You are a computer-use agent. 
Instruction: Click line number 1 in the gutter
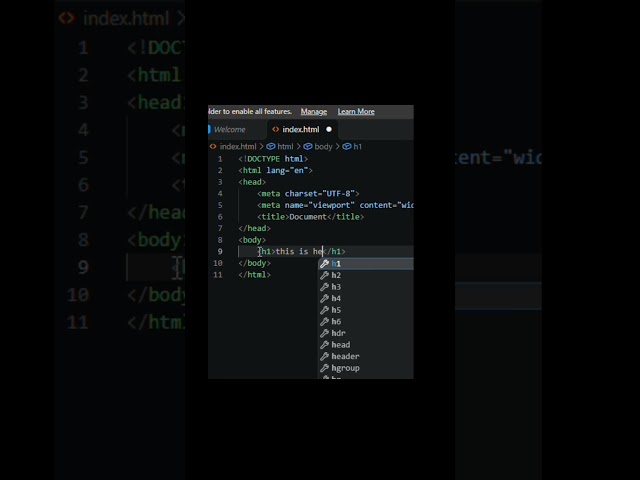[x=220, y=159]
